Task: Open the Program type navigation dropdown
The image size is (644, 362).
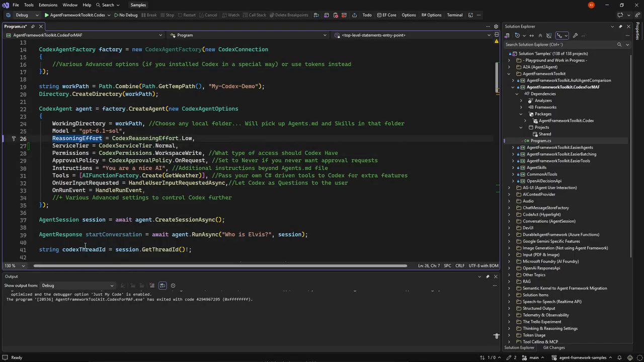Action: click(251, 35)
